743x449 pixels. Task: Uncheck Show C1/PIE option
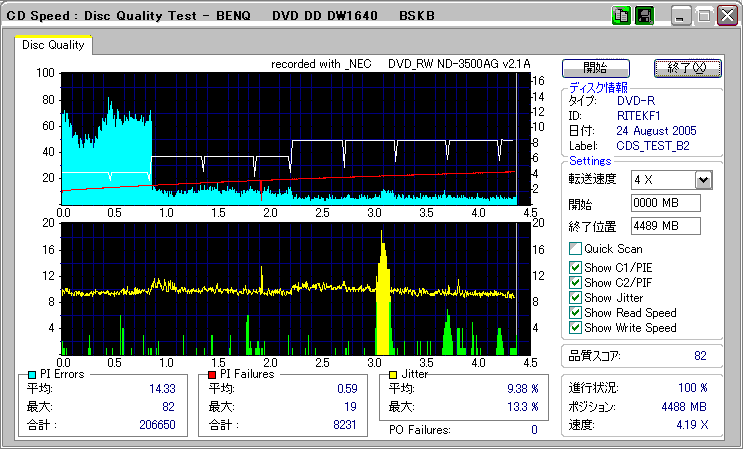click(575, 267)
